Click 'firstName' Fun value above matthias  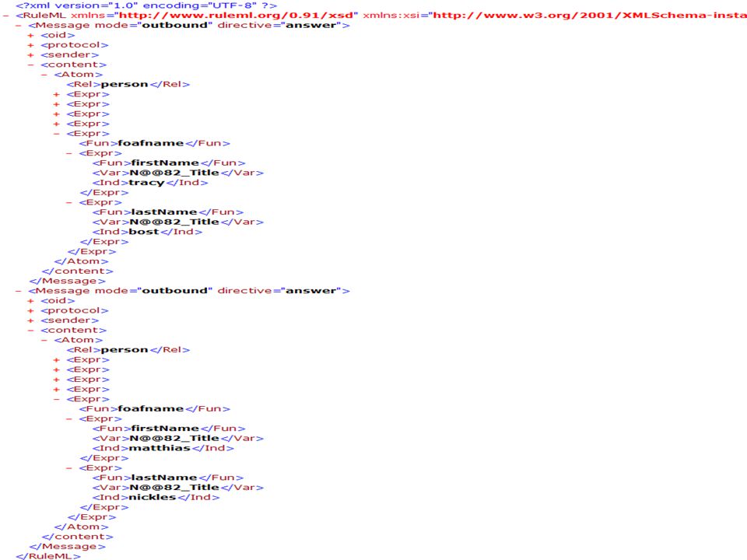point(165,429)
